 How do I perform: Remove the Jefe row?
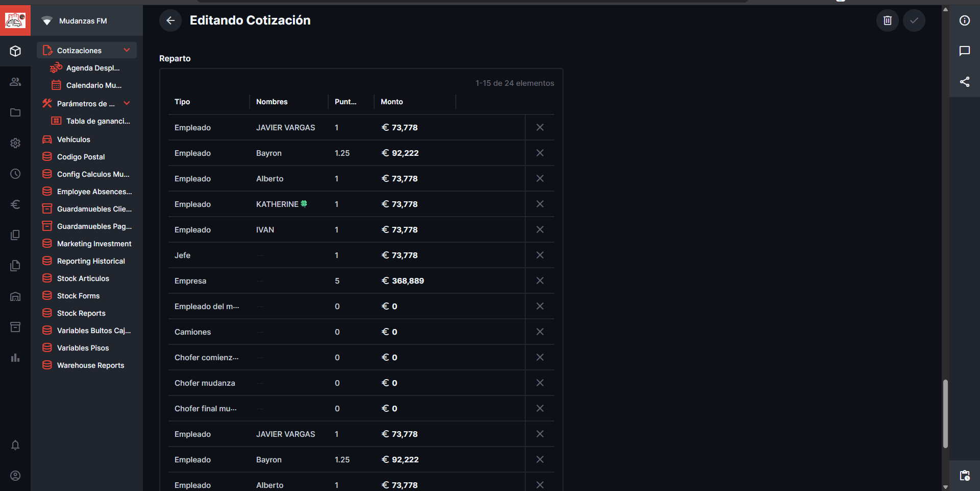coord(540,255)
